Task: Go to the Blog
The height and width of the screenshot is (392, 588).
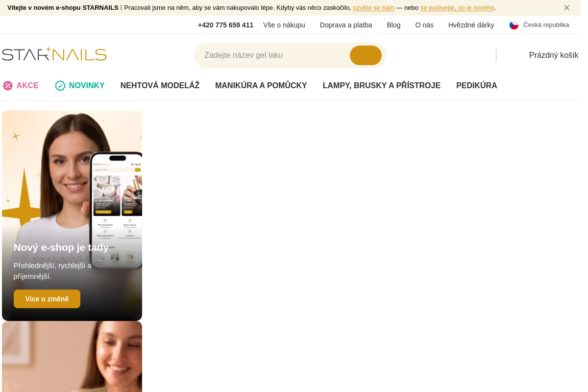Action: pyautogui.click(x=393, y=25)
